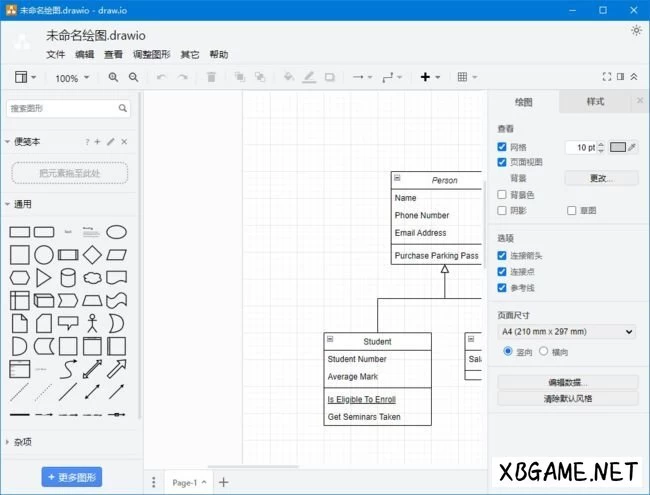Click the zoom in magnifier icon

pos(113,77)
